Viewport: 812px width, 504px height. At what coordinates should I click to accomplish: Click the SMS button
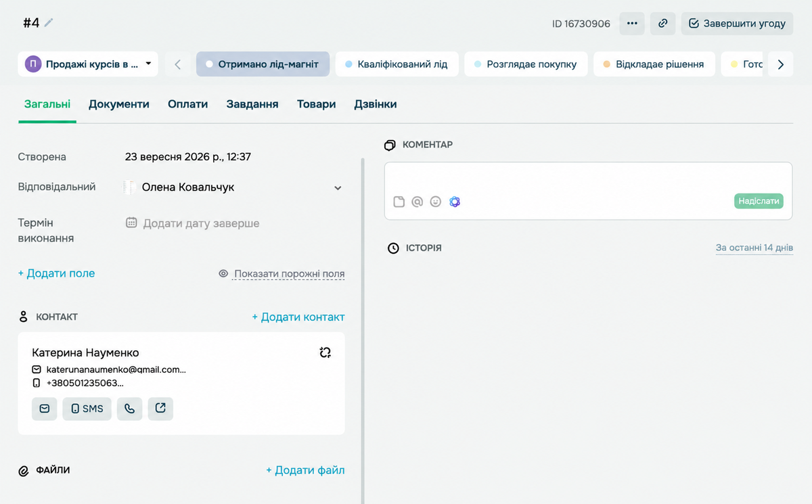pyautogui.click(x=87, y=409)
